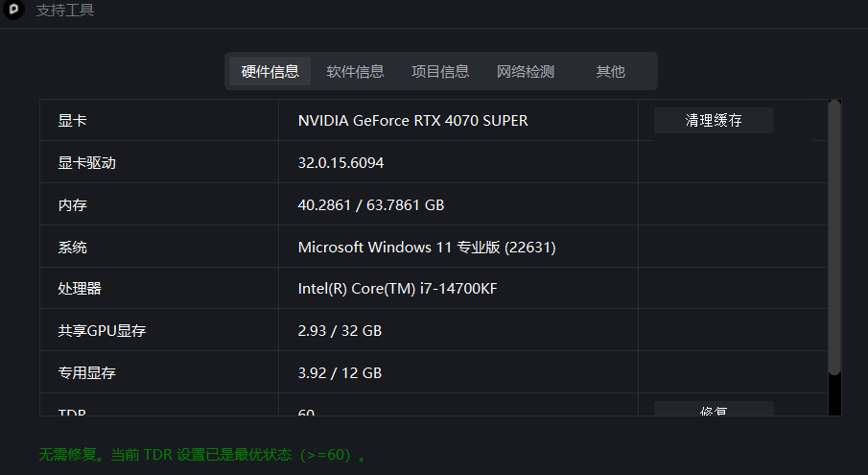
Task: Click the green TDR status message
Action: tap(202, 455)
